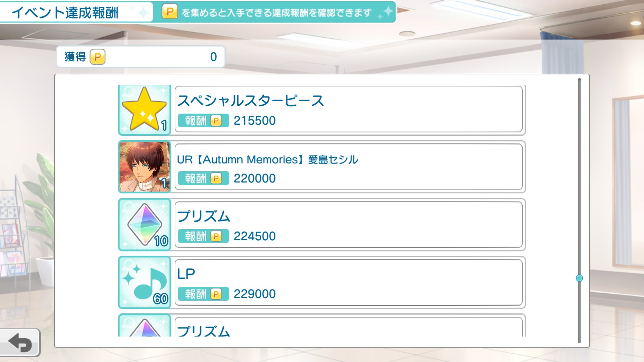
Task: Tap the Prism diamond icon with 10
Action: (145, 225)
